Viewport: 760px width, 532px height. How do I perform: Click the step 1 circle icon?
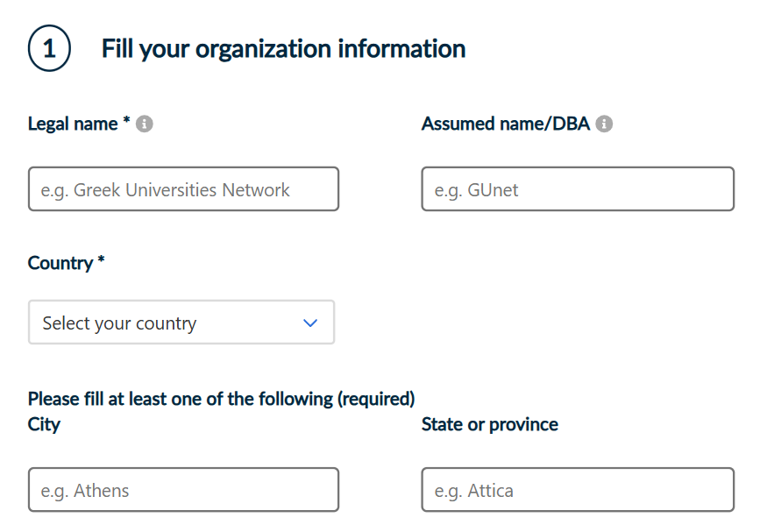click(x=49, y=48)
